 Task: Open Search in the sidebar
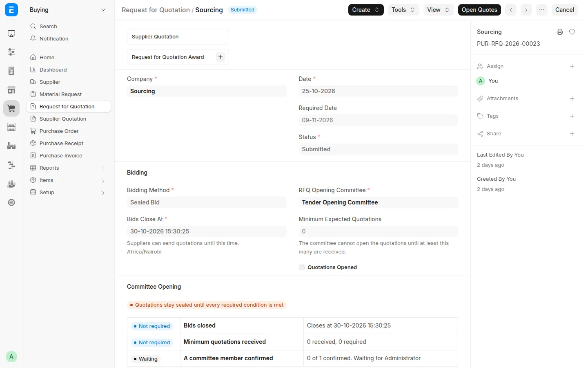tap(69, 26)
